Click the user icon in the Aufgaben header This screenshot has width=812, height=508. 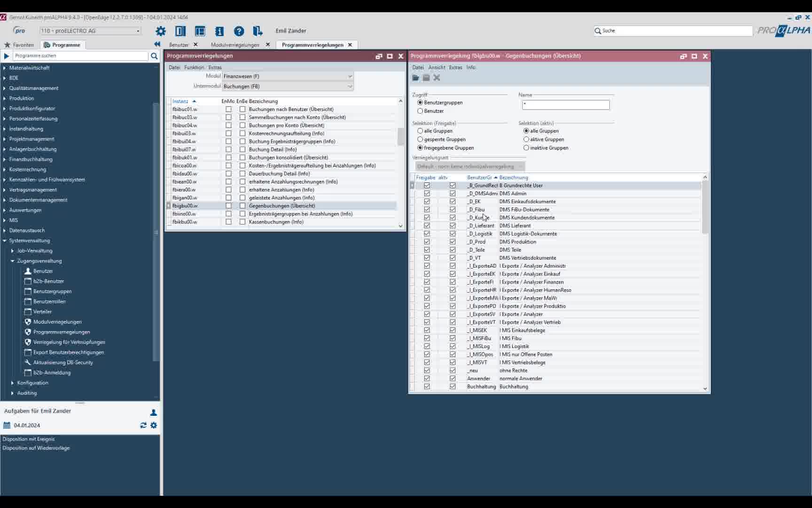(x=153, y=413)
